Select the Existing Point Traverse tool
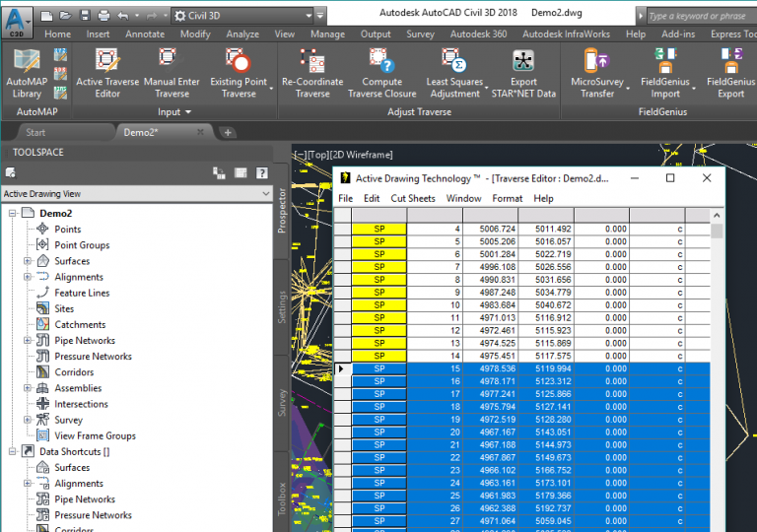Viewport: 757px width, 532px height. (238, 74)
